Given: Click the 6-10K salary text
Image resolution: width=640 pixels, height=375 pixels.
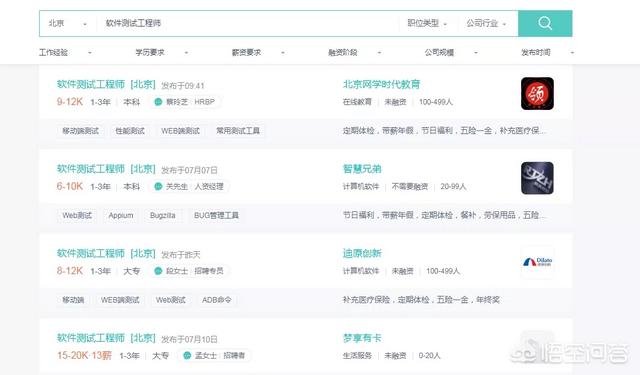Looking at the screenshot, I should click(70, 186).
